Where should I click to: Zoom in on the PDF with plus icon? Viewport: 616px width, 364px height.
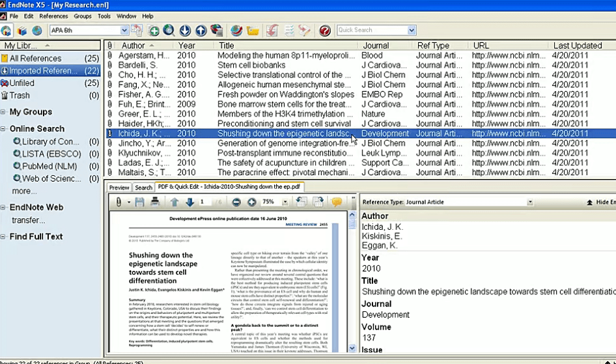pyautogui.click(x=252, y=202)
